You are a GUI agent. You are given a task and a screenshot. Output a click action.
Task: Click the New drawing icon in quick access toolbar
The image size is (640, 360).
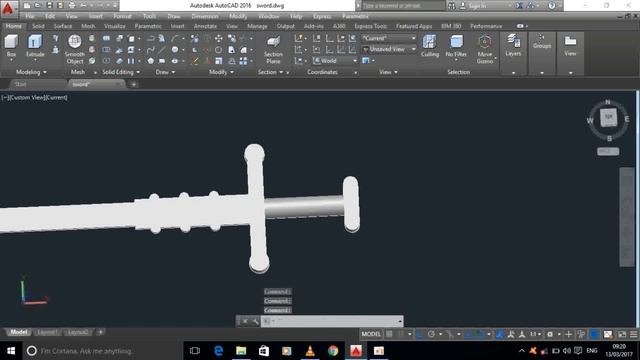coord(27,5)
